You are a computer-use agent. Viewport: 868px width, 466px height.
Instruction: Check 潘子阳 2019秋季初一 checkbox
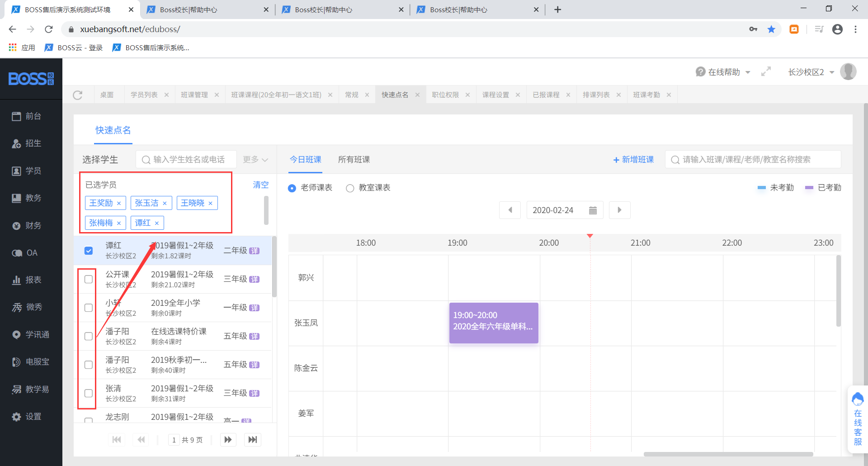click(x=89, y=365)
